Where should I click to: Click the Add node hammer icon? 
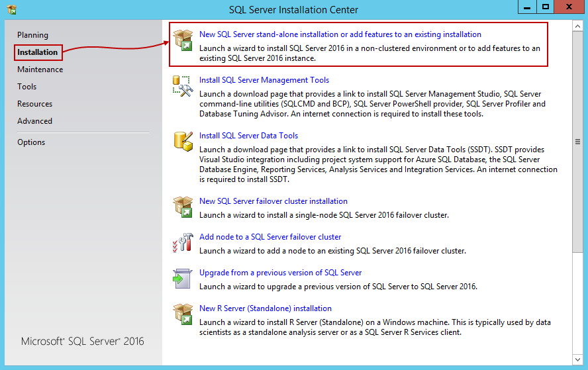pyautogui.click(x=183, y=242)
